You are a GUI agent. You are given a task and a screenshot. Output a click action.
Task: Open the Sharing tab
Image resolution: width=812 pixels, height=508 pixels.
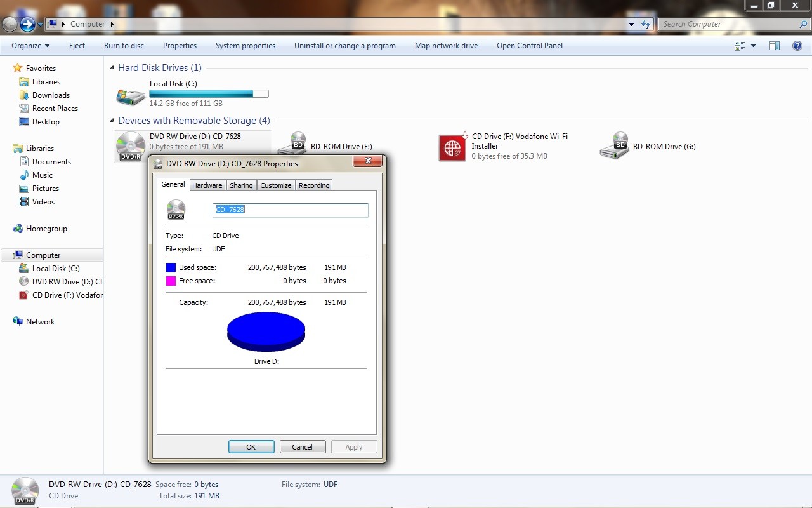[x=241, y=185]
